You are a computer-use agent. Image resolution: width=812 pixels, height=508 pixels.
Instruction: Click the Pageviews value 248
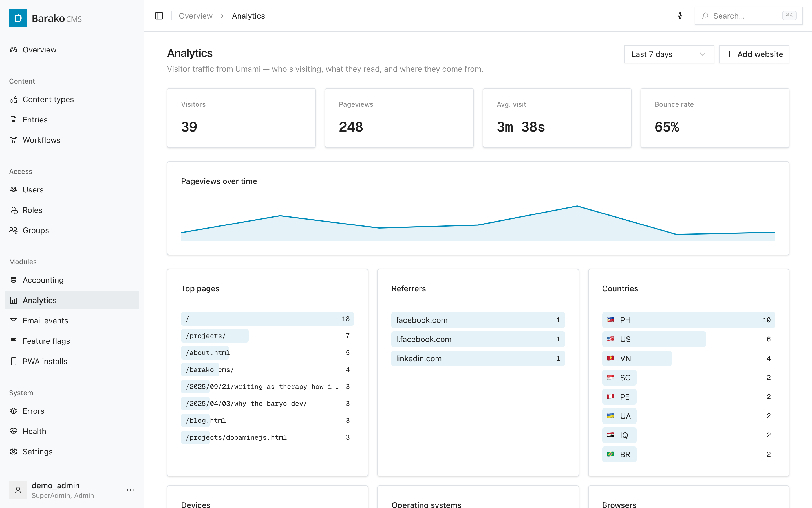click(x=351, y=127)
